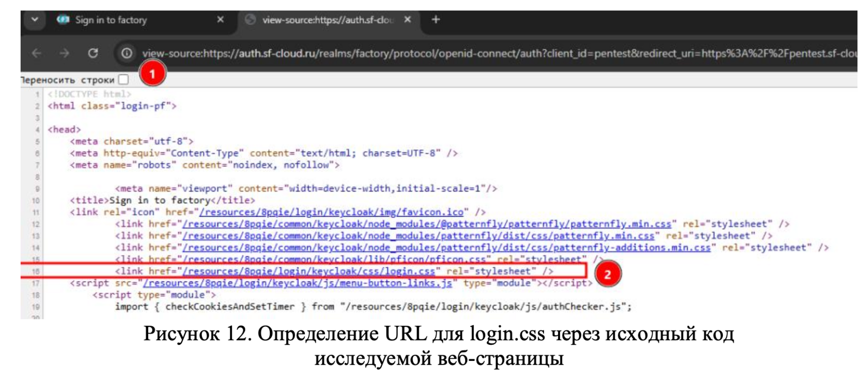Open the favicon.ico resource link
868x378 pixels.
[331, 212]
